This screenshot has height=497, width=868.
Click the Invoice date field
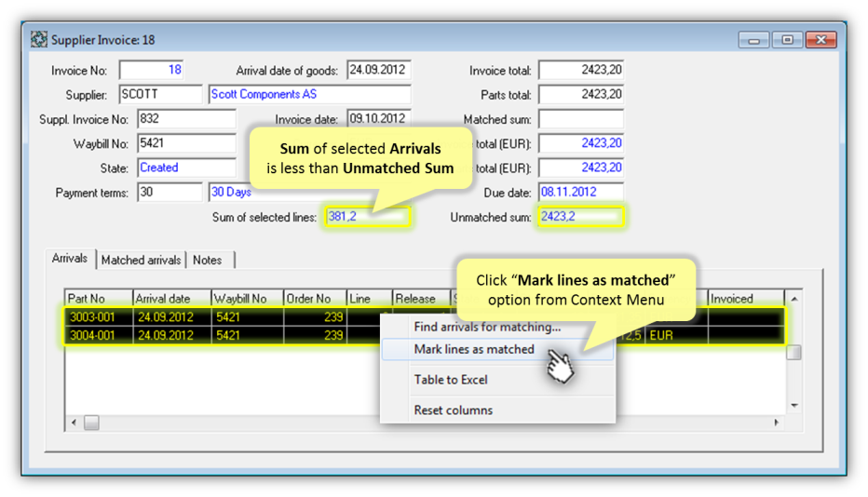378,119
